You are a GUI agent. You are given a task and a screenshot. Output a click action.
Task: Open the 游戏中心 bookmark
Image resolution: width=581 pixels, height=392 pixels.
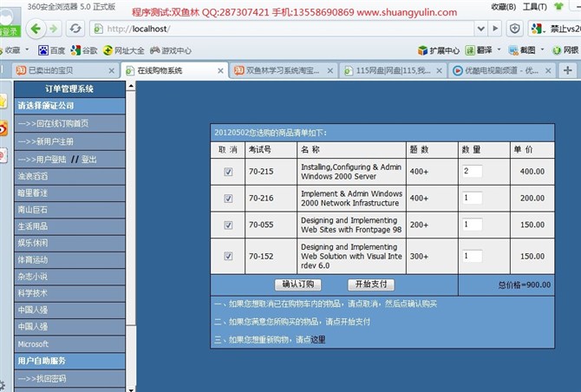pos(171,50)
